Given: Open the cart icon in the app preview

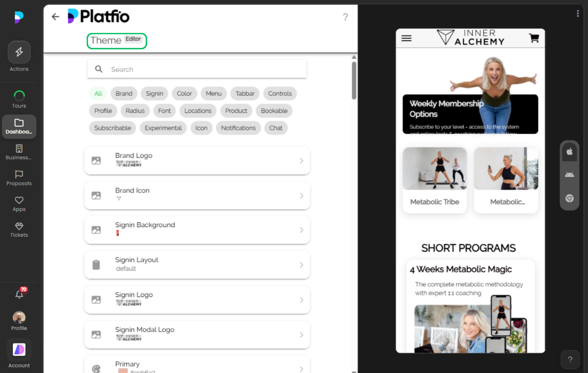Looking at the screenshot, I should [x=534, y=38].
